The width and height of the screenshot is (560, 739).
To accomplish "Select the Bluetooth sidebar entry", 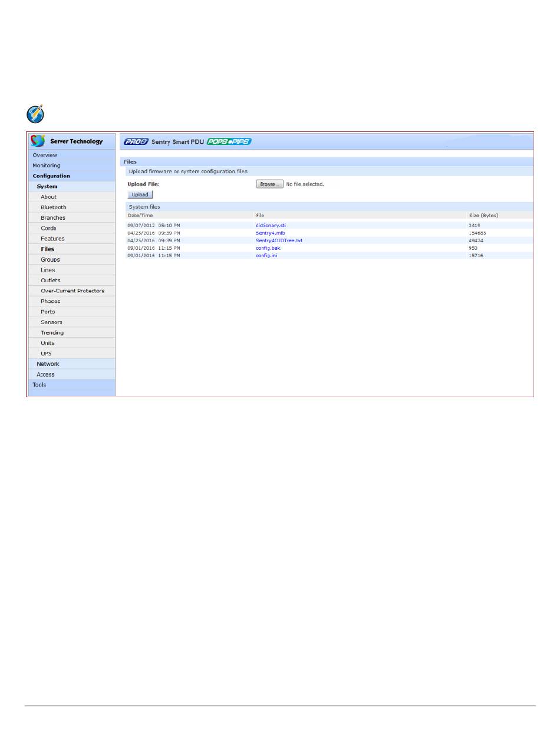I will (x=54, y=207).
